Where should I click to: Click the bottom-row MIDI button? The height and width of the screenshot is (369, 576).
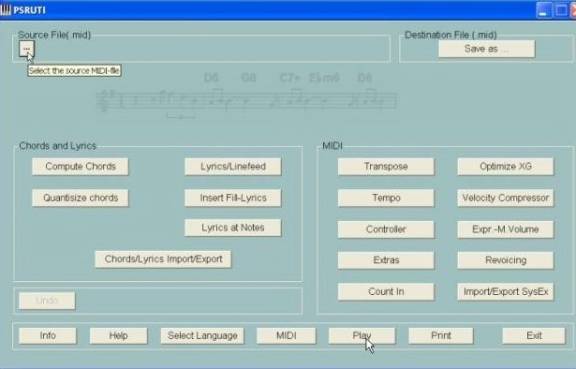point(286,336)
